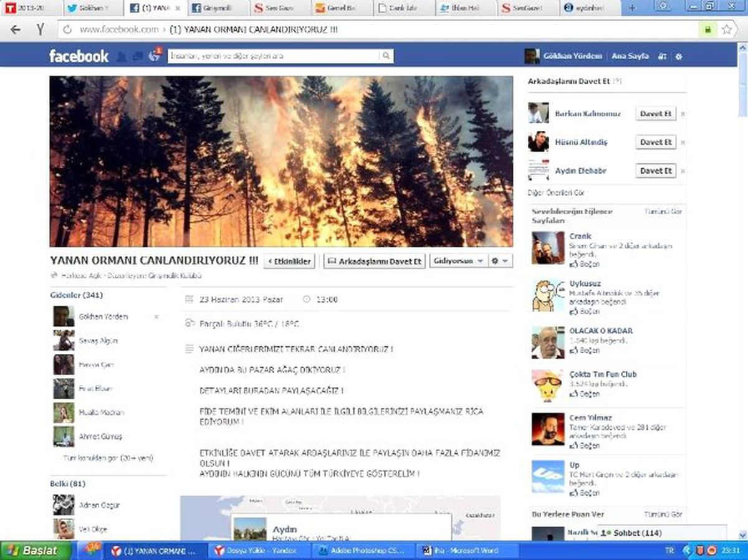Open Ana Sayfa in the header
748x560 pixels.
coord(630,56)
